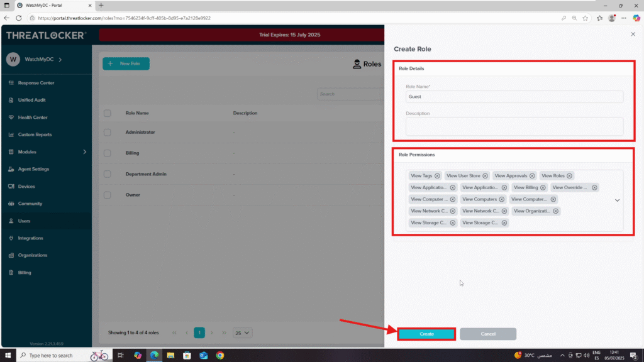Image resolution: width=644 pixels, height=362 pixels.
Task: Remove the View Computers permission chip
Action: coord(501,199)
